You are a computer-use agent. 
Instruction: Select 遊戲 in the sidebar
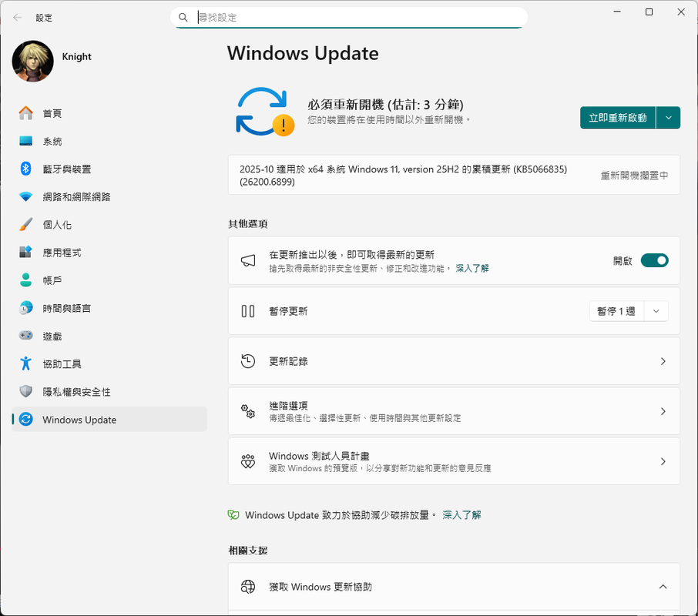[109, 336]
